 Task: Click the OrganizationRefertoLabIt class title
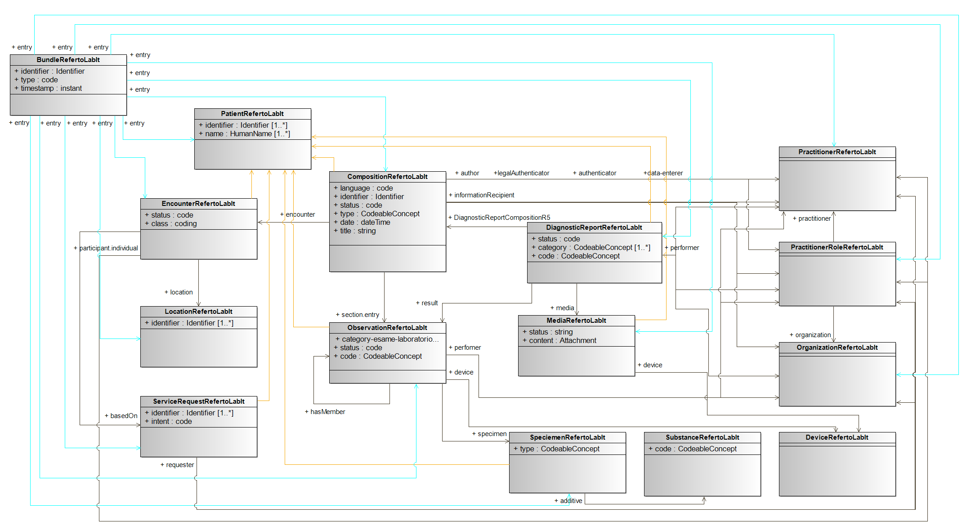click(x=837, y=347)
